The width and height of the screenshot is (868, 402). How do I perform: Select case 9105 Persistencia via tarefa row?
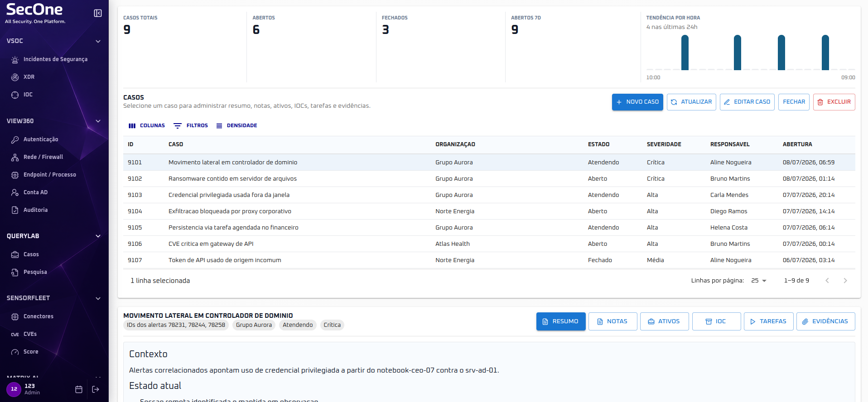click(x=489, y=228)
